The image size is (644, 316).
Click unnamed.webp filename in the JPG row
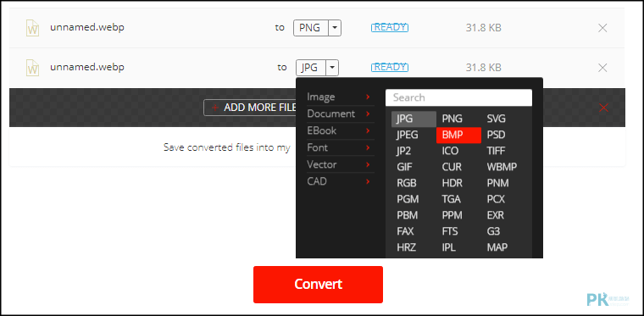[87, 67]
